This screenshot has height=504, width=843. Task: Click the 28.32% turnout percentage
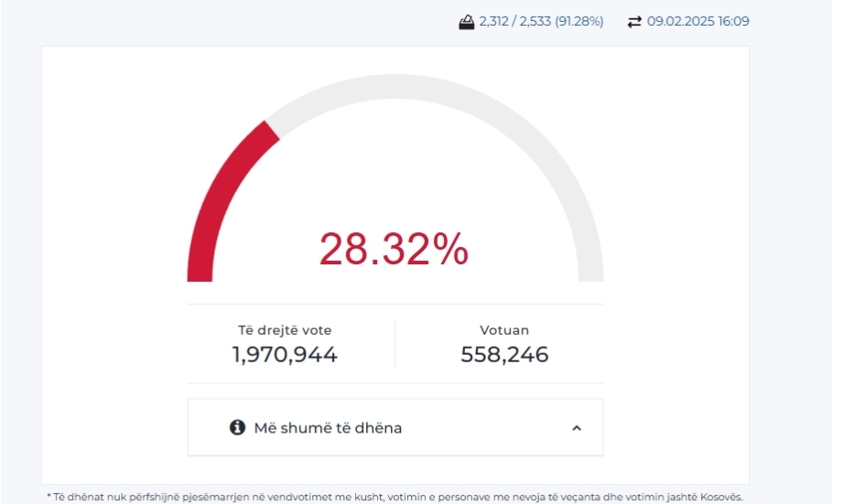394,249
